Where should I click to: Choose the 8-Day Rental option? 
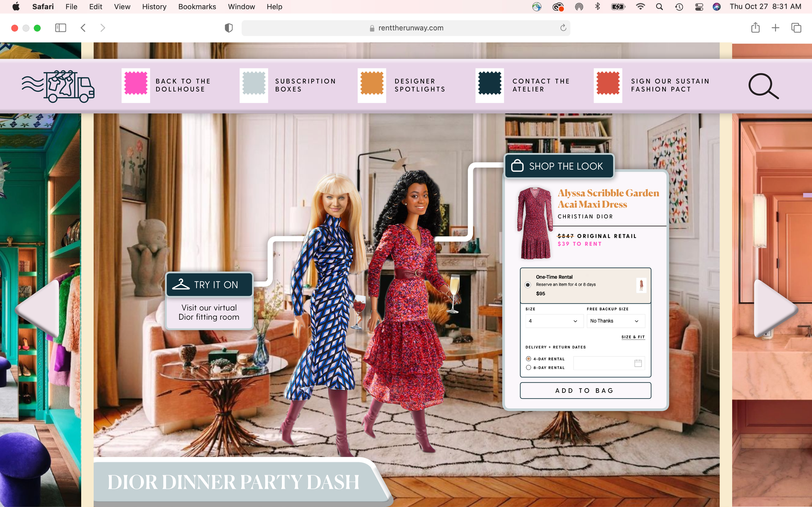pos(528,367)
